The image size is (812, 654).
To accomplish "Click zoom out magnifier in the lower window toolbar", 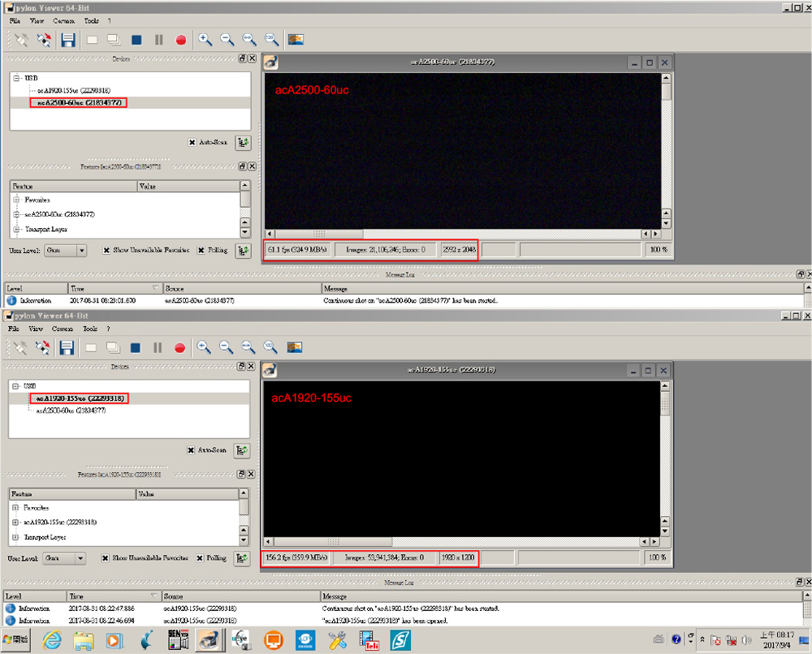I will (226, 348).
